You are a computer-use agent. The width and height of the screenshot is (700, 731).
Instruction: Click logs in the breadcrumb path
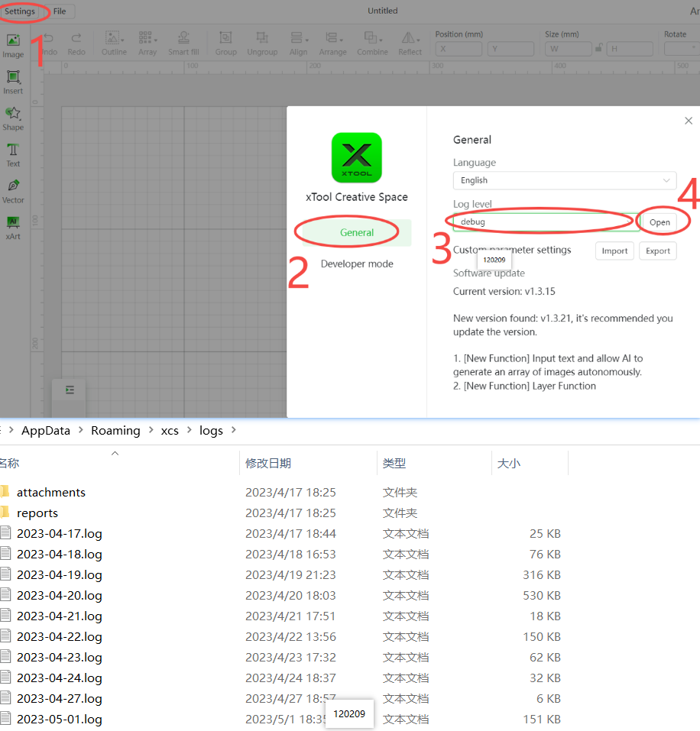pyautogui.click(x=211, y=430)
